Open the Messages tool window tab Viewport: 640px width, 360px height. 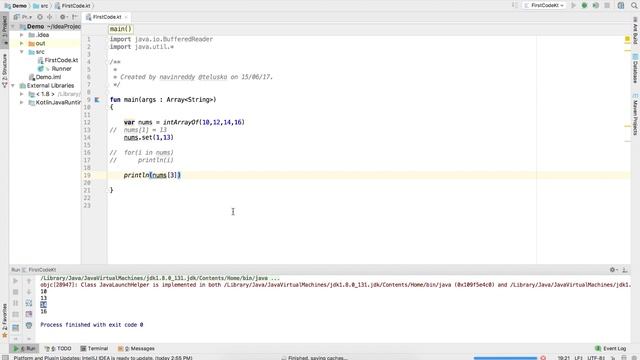click(136, 349)
